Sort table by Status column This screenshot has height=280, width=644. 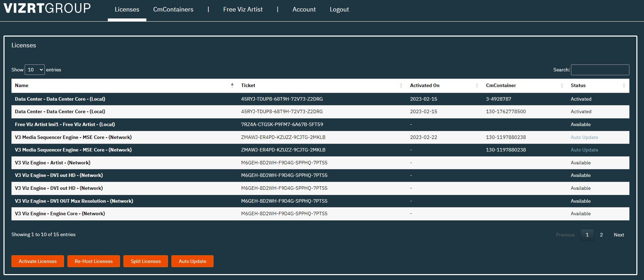click(598, 85)
